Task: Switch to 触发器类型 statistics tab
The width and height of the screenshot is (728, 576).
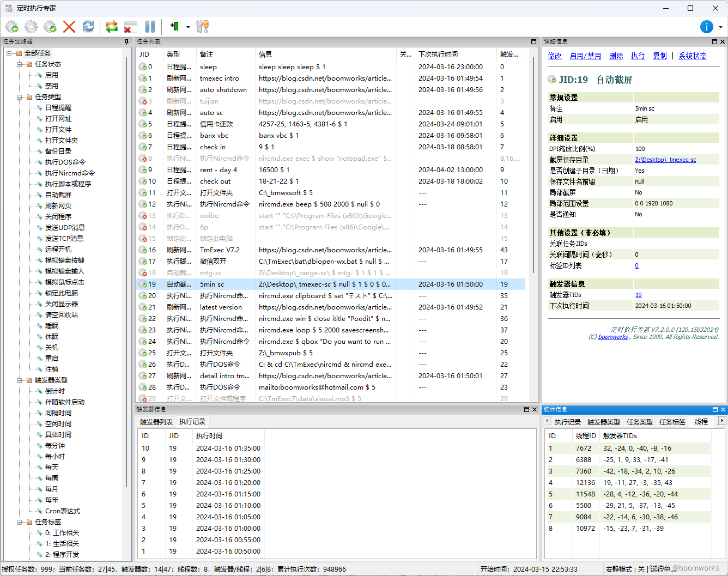Action: 604,422
